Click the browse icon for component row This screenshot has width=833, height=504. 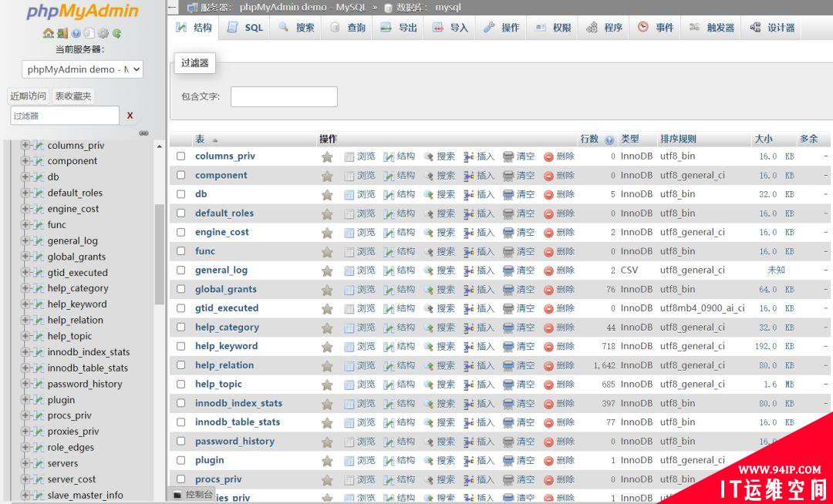pyautogui.click(x=349, y=176)
